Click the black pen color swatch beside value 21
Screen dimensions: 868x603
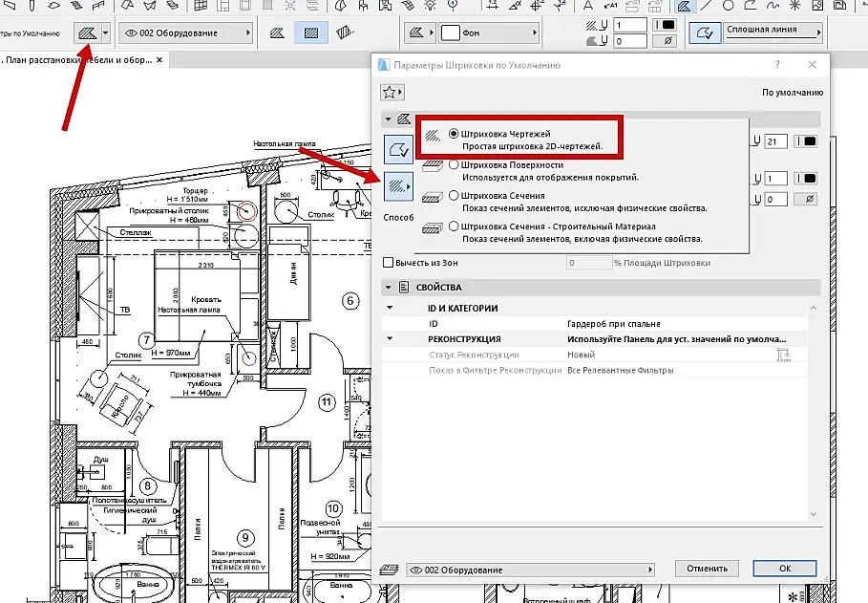click(808, 141)
